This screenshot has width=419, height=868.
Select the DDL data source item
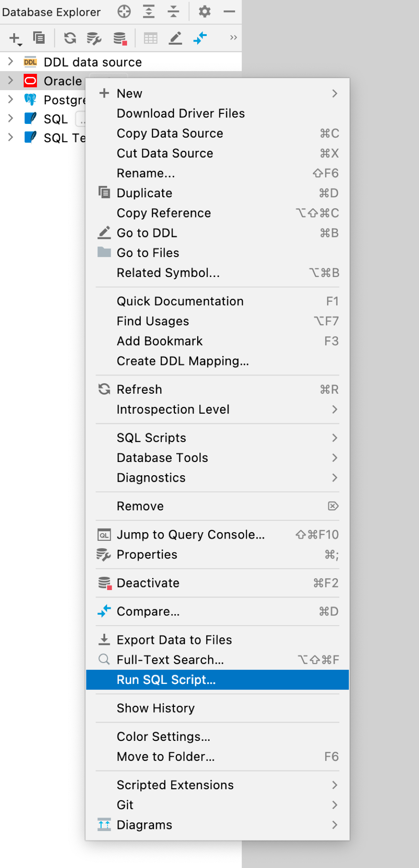pyautogui.click(x=93, y=62)
